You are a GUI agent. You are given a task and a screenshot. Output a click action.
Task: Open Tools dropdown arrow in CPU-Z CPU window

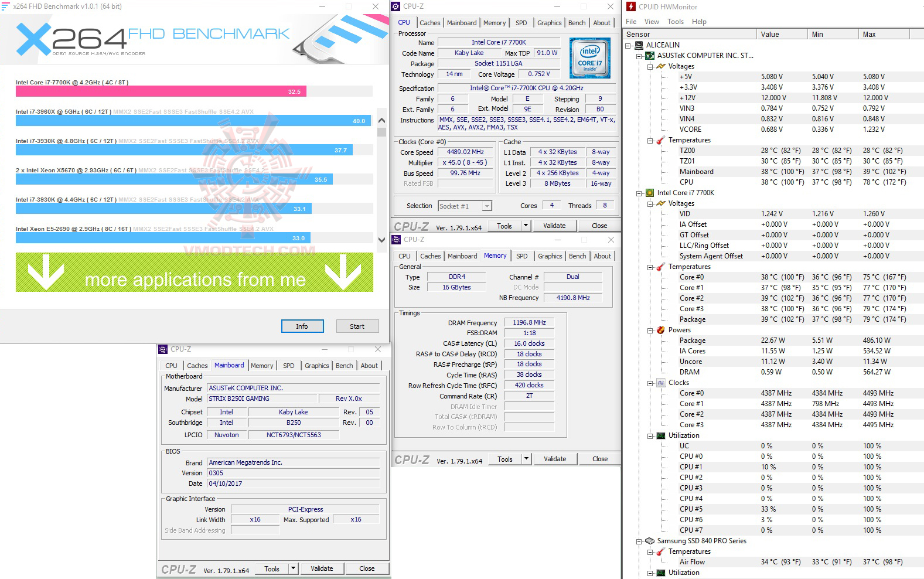526,226
